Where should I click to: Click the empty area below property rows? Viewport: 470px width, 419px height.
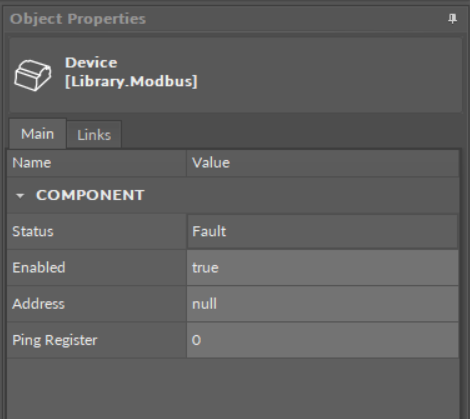[x=233, y=388]
